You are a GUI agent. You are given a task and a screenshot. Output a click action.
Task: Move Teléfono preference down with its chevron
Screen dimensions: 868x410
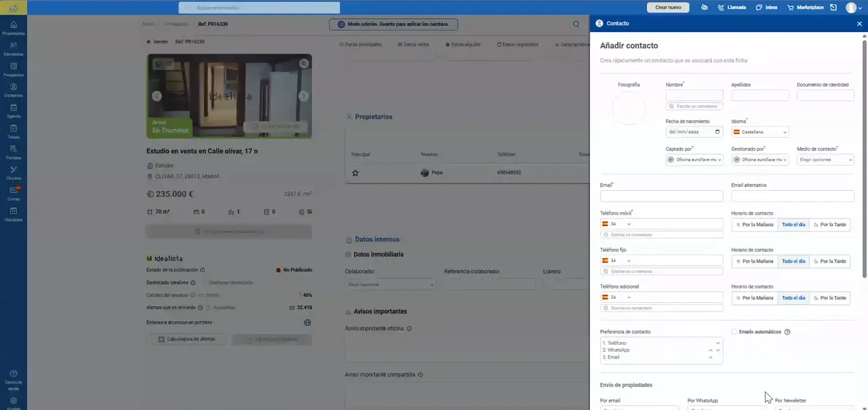pyautogui.click(x=717, y=343)
